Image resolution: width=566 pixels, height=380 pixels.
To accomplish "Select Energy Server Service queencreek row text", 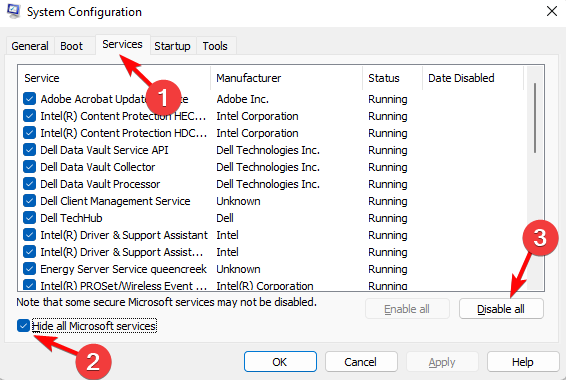I will [x=123, y=269].
